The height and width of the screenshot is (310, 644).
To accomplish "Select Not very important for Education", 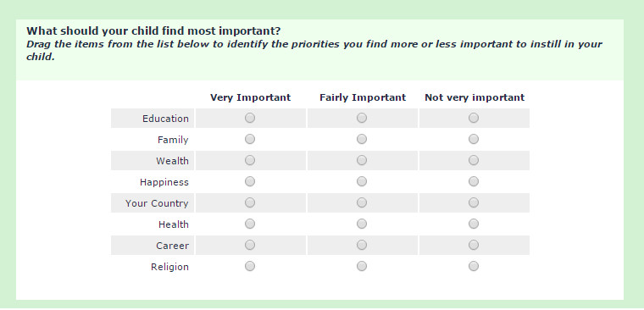I will 474,119.
